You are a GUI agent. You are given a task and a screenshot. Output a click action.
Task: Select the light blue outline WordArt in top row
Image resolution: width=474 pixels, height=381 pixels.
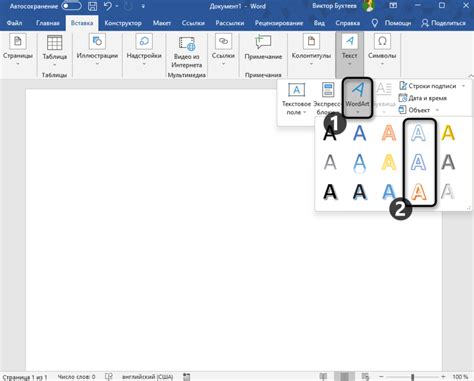tap(418, 133)
